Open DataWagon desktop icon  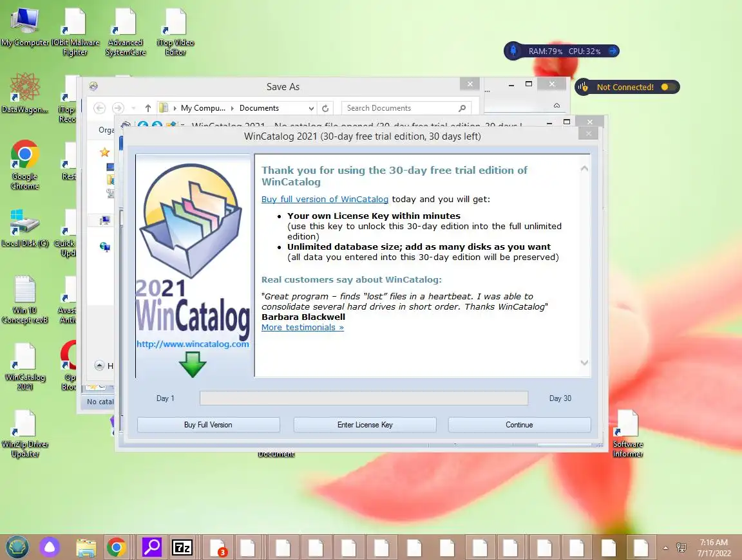coord(24,93)
